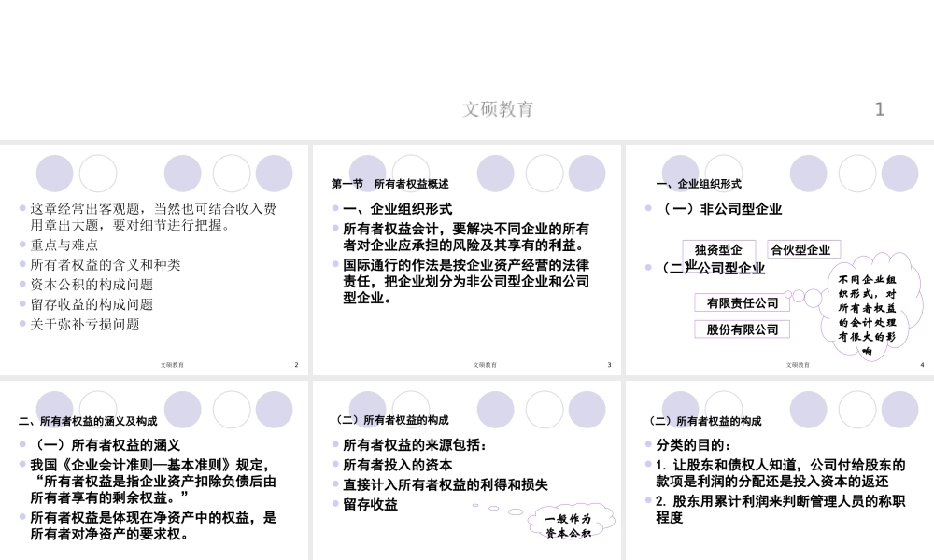Select the 有限责任公司 rectangle
Image resolution: width=934 pixels, height=560 pixels.
(x=742, y=302)
